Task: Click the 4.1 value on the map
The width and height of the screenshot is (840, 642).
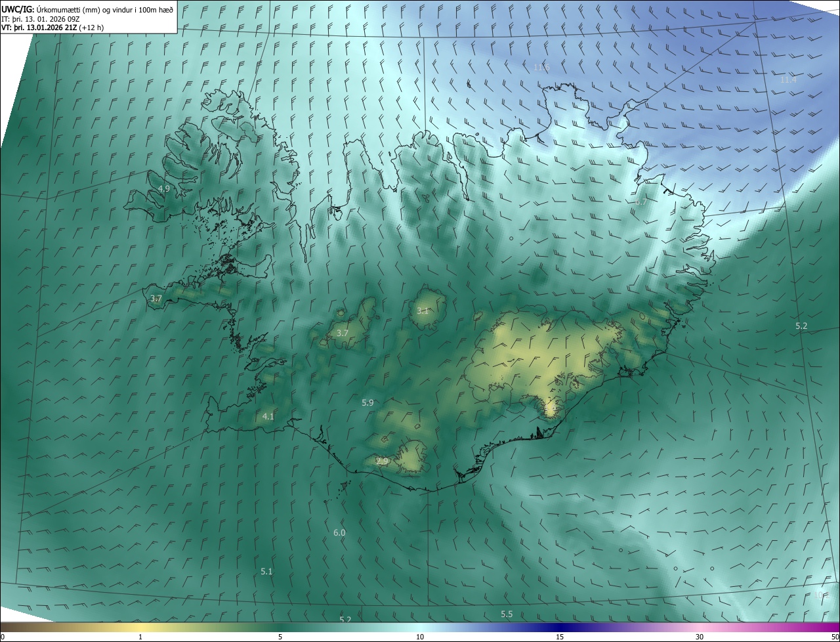Action: pyautogui.click(x=268, y=417)
